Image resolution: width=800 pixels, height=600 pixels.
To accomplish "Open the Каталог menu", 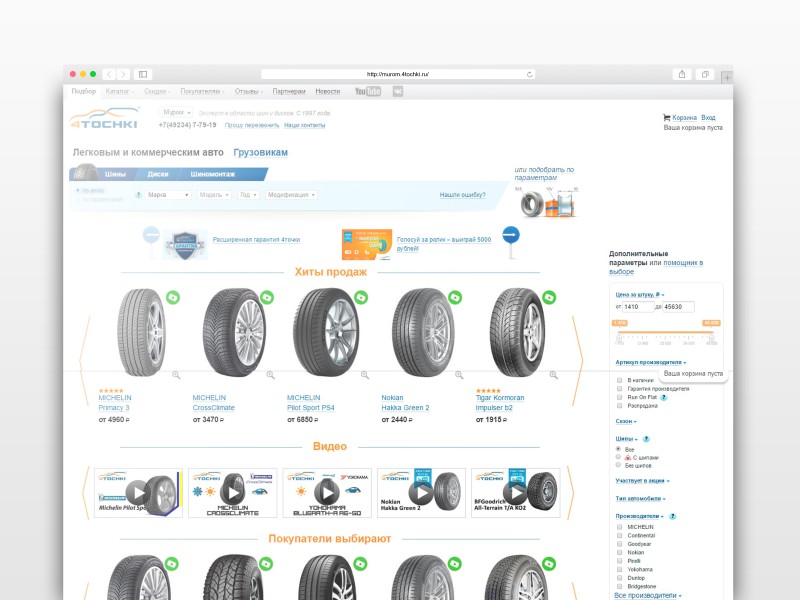I will tap(119, 91).
